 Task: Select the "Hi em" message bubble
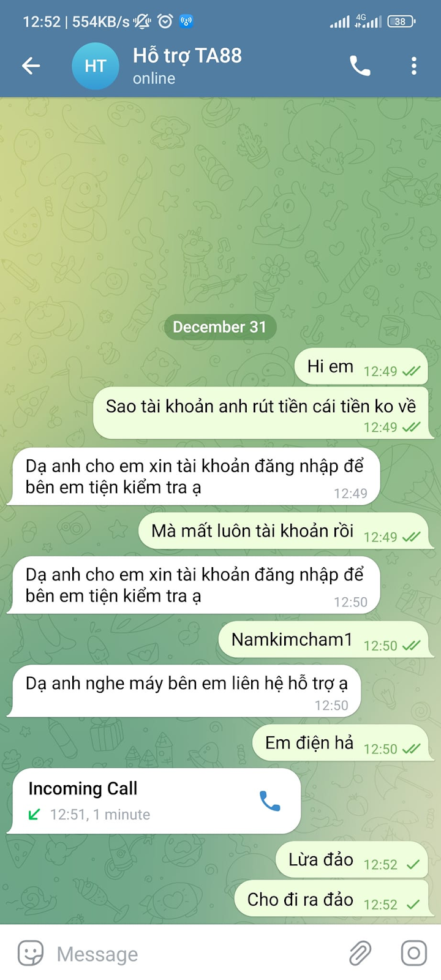tap(361, 366)
